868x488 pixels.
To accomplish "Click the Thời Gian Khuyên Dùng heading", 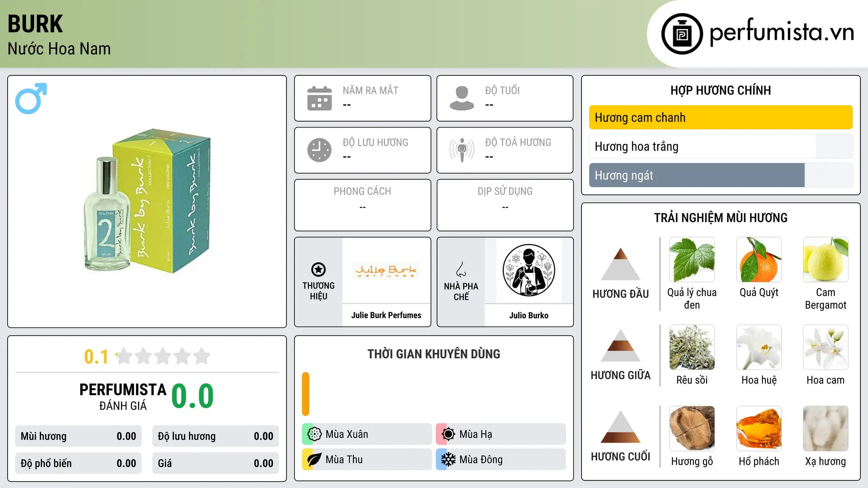I will (434, 354).
